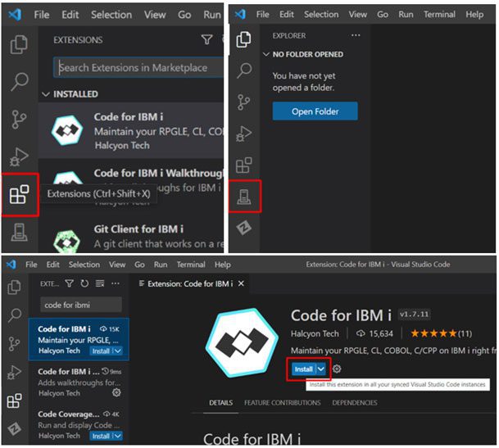
Task: Open dropdown arrow beside large Install button
Action: click(x=321, y=369)
